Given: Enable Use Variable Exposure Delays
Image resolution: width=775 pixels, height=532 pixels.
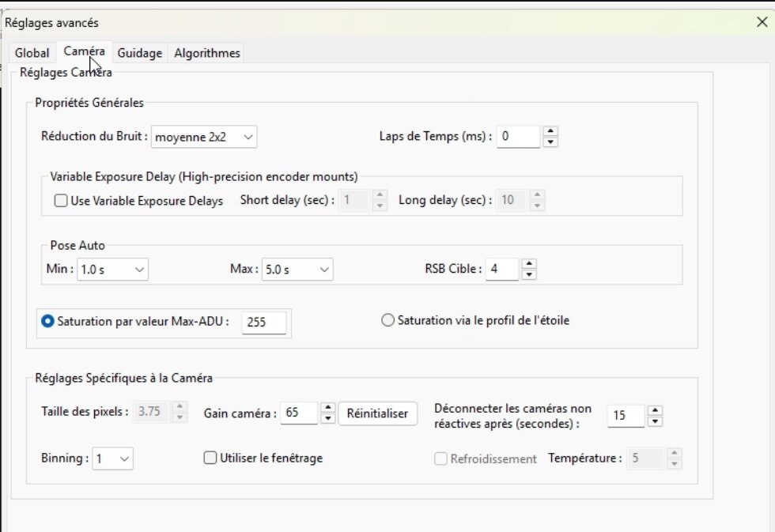Looking at the screenshot, I should 59,200.
